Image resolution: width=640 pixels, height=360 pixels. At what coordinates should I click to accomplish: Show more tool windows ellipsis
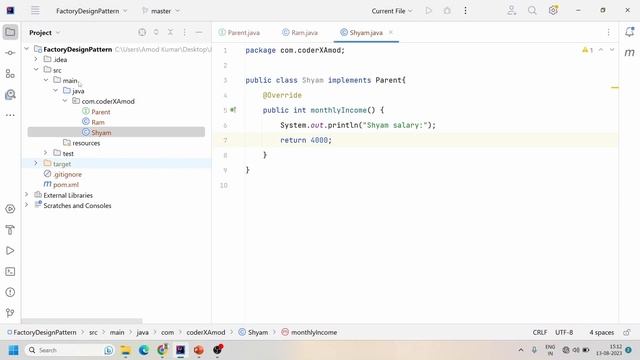(x=10, y=116)
